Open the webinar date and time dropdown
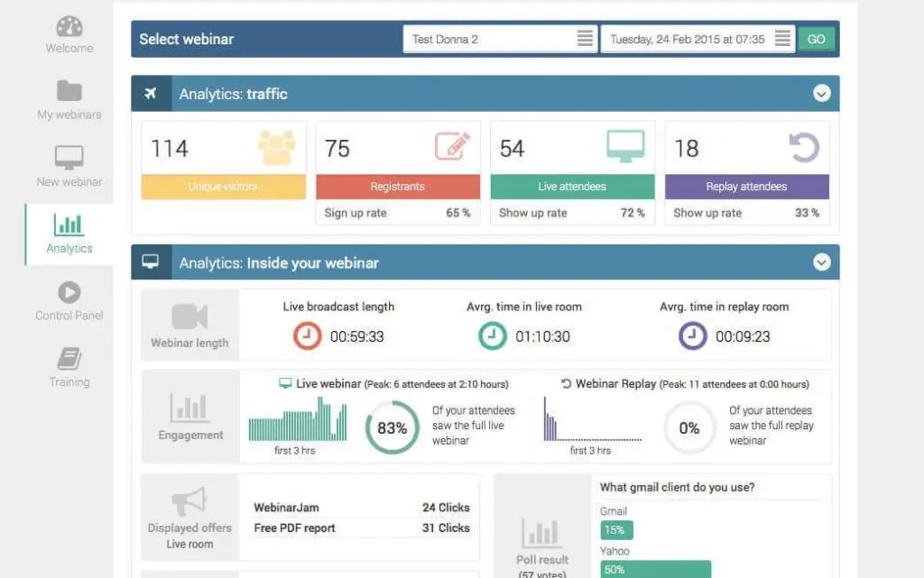The height and width of the screenshot is (578, 924). (x=698, y=39)
